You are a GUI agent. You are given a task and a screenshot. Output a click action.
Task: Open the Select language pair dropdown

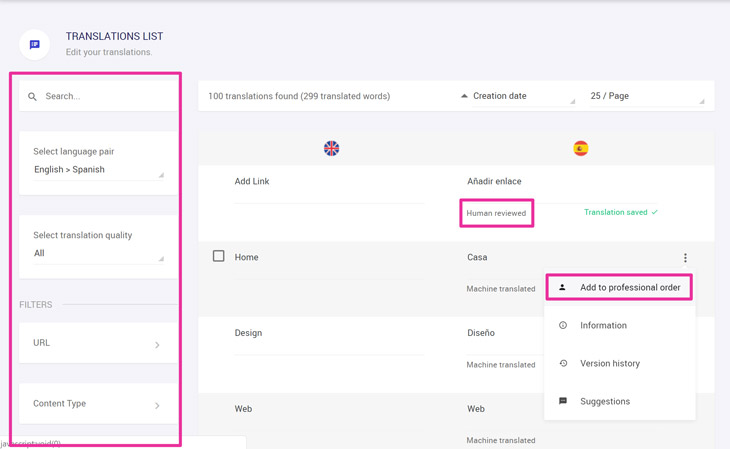(98, 170)
